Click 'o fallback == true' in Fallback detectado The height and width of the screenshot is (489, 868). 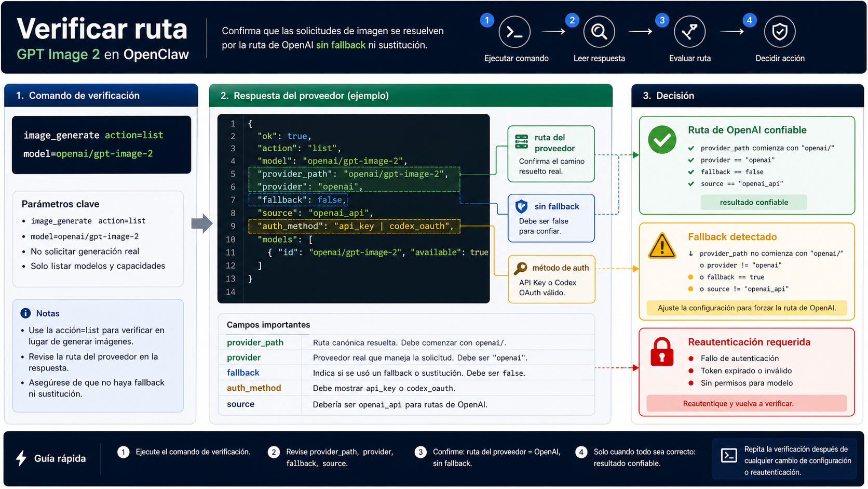(731, 277)
